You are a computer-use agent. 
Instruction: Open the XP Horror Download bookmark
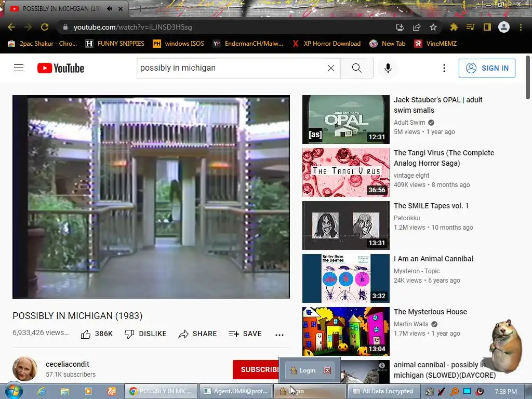(326, 44)
